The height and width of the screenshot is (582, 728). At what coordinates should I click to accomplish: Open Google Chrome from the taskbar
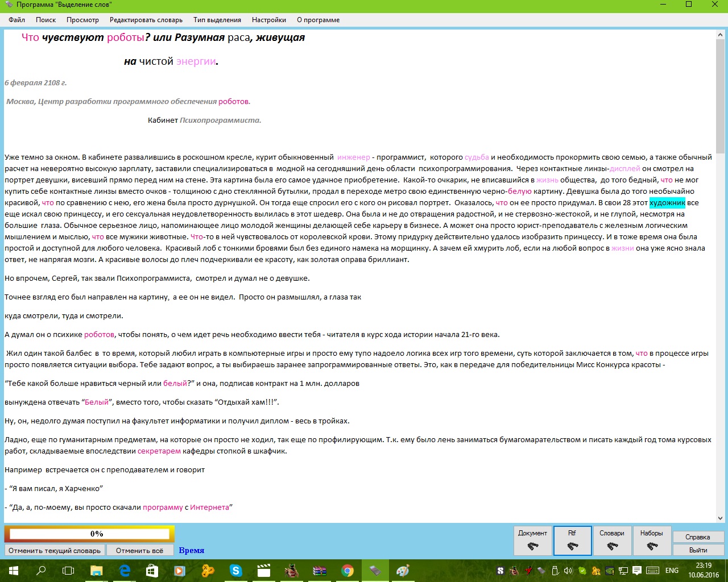347,571
